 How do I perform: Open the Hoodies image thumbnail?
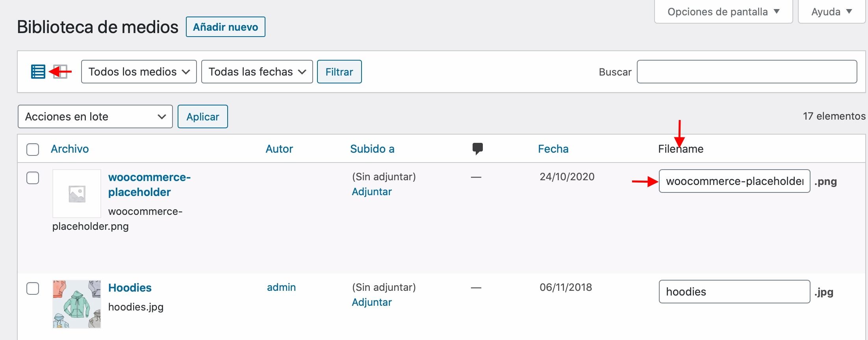77,304
